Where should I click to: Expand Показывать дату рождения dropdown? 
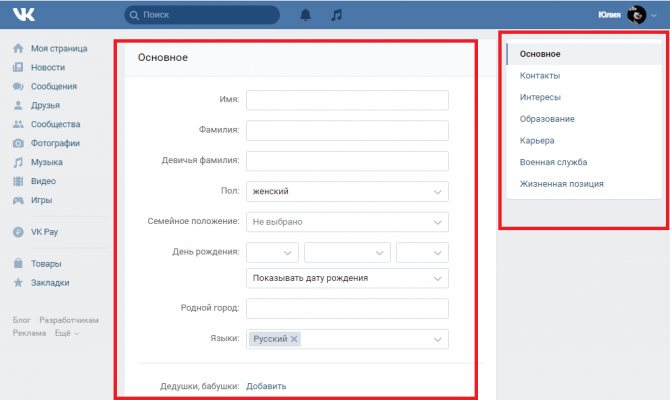point(347,278)
